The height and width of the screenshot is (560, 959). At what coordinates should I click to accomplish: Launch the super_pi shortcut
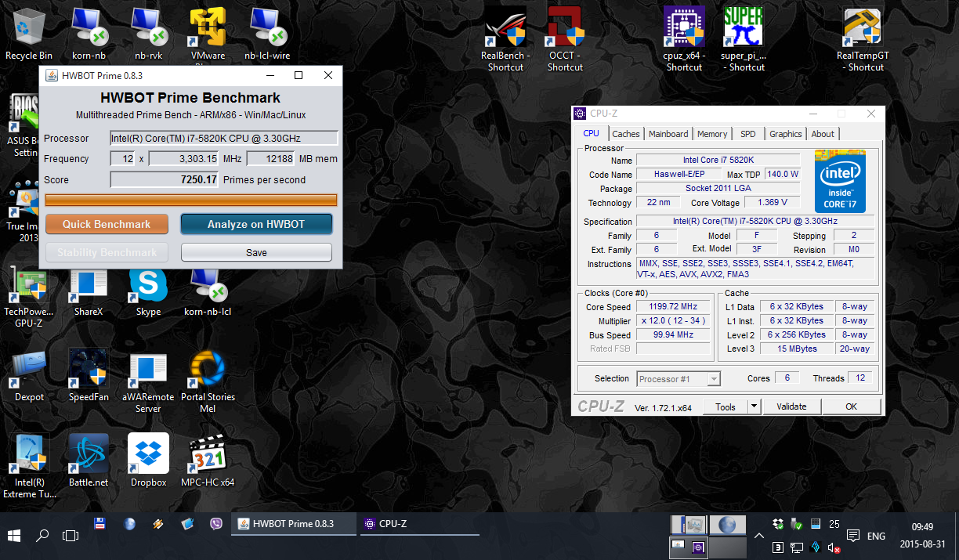pyautogui.click(x=744, y=39)
